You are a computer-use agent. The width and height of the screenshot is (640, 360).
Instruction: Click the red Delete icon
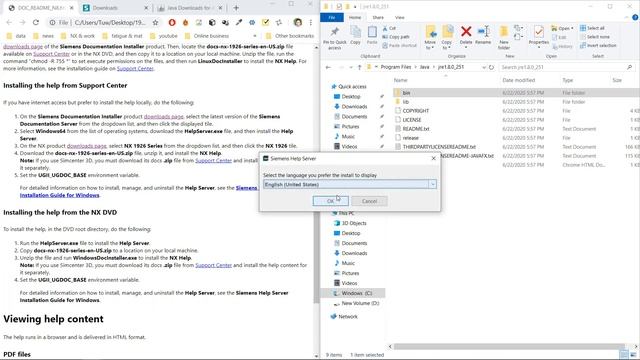466,32
